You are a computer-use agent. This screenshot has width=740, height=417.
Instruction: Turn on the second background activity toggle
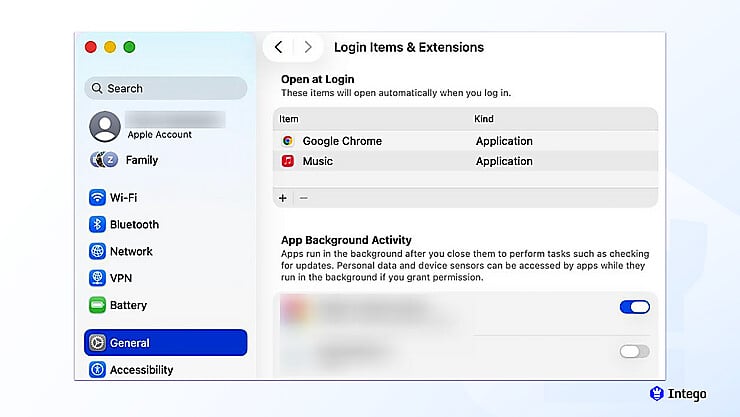point(634,351)
